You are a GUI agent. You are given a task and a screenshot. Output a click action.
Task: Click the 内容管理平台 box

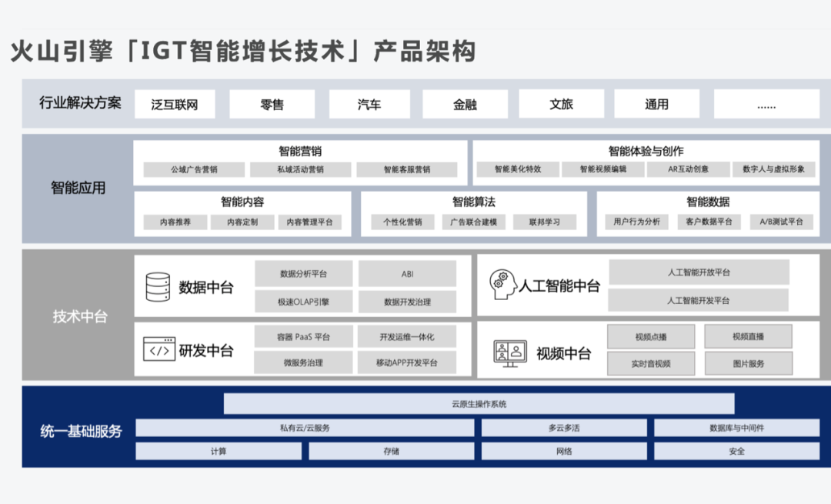[x=310, y=222]
